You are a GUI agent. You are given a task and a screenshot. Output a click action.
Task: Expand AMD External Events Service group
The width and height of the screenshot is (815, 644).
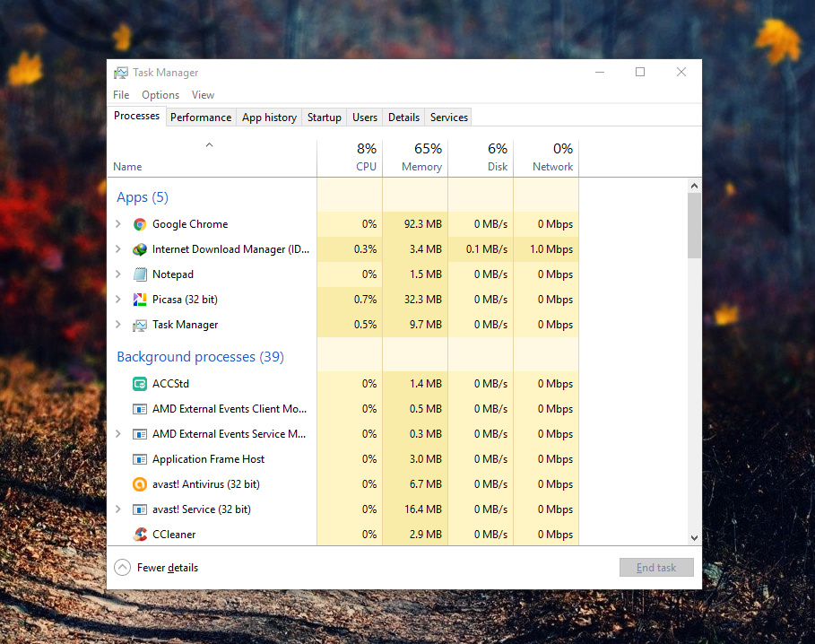pos(118,433)
